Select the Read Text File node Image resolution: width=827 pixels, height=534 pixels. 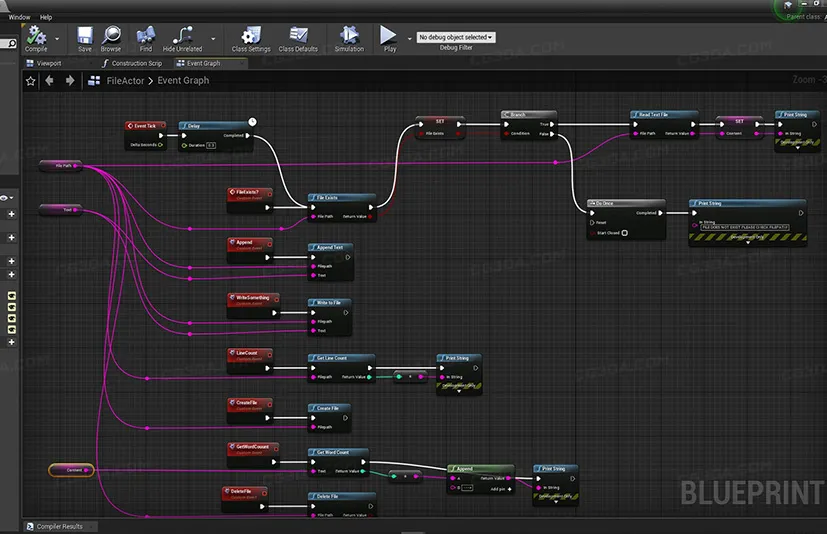pyautogui.click(x=664, y=124)
